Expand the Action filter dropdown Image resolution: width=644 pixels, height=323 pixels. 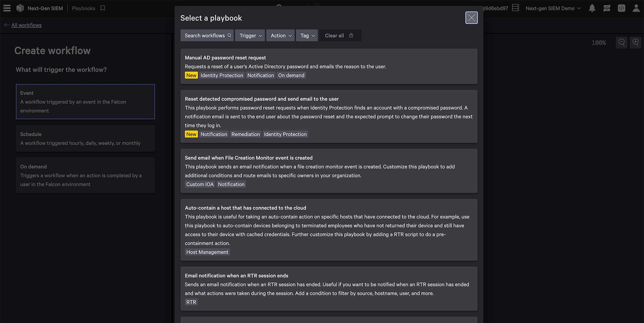280,36
